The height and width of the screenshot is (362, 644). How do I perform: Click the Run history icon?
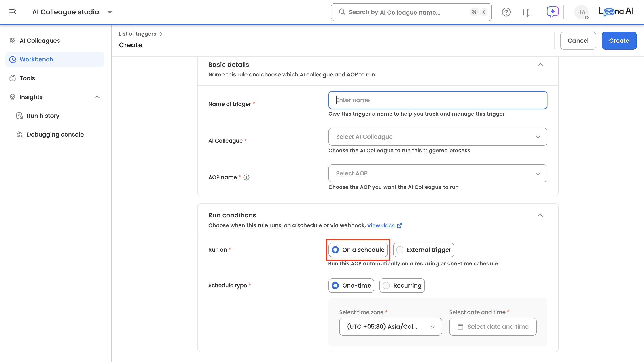[x=19, y=116]
